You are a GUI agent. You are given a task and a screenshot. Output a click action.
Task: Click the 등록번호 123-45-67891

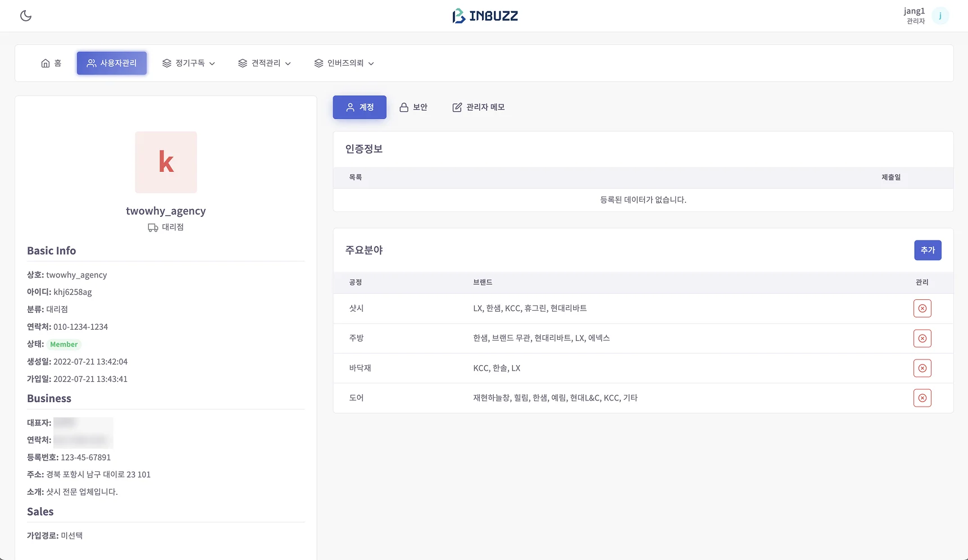[86, 458]
